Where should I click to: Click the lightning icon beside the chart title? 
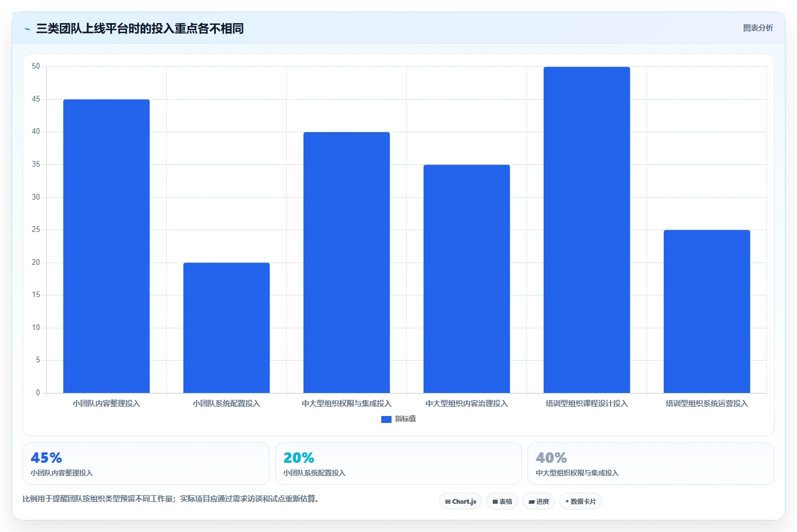point(27,29)
